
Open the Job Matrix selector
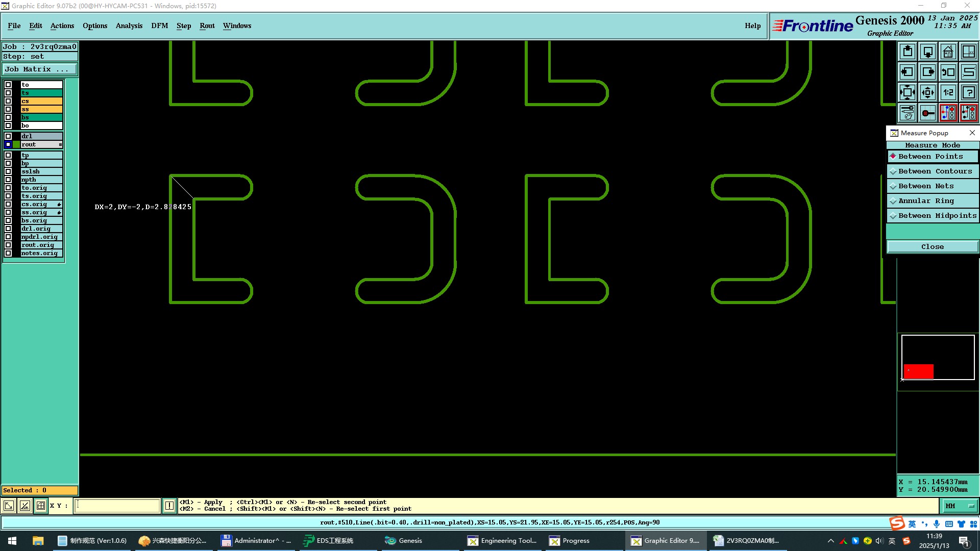(x=39, y=69)
